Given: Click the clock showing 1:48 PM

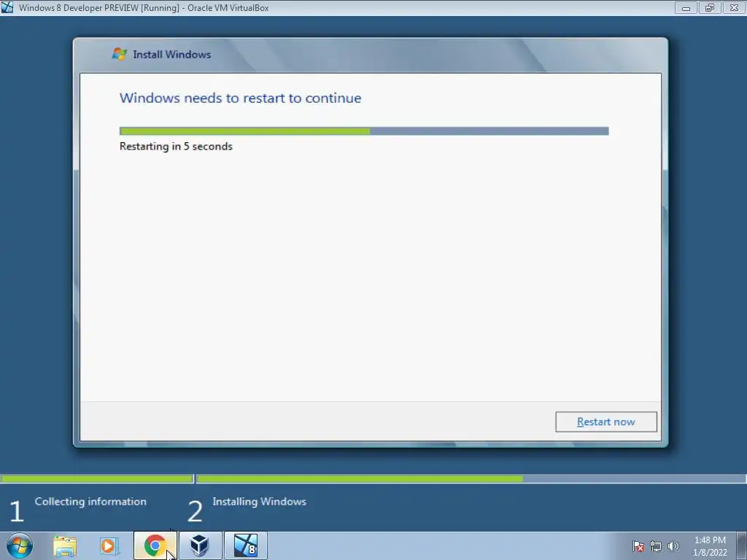Looking at the screenshot, I should [710, 540].
